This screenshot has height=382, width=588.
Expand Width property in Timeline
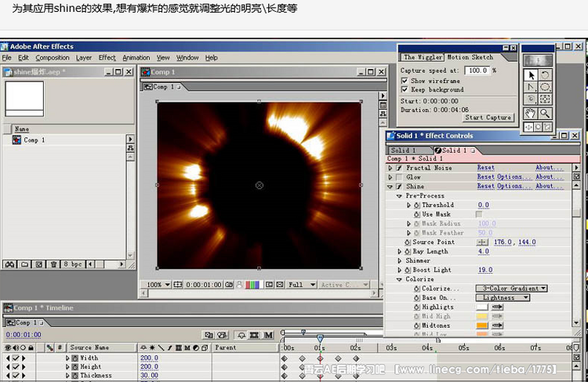tap(67, 358)
